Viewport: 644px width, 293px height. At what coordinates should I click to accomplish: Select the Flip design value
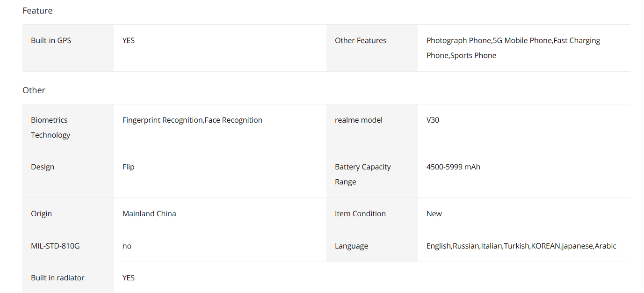coord(128,167)
